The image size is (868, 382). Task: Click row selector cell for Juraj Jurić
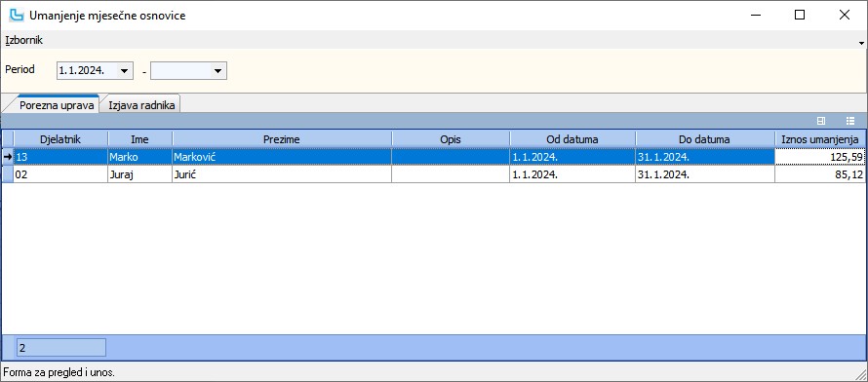[x=8, y=174]
